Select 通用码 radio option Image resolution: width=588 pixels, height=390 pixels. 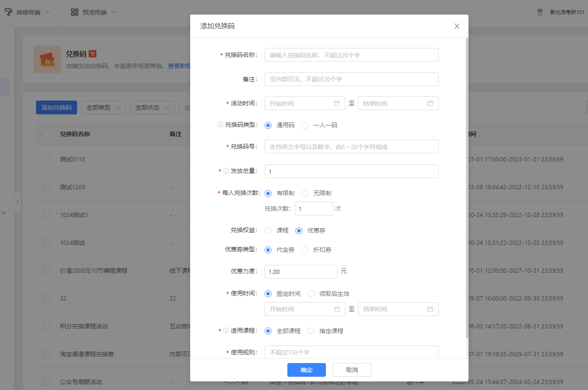tap(268, 125)
